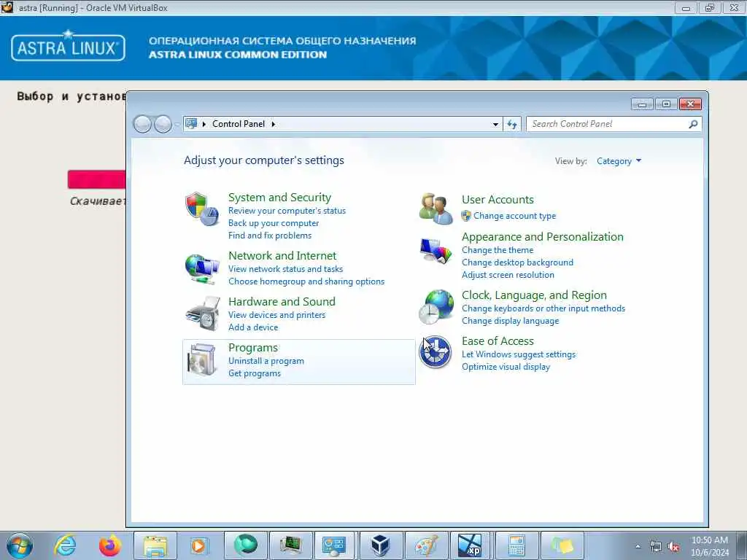This screenshot has height=560, width=747.
Task: Open Network and Internet category
Action: (282, 256)
